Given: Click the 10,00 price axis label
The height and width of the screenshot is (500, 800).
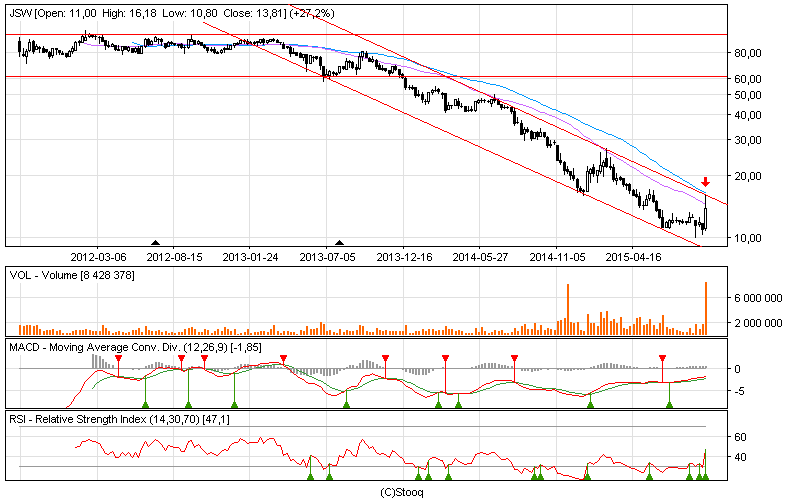Looking at the screenshot, I should [747, 238].
